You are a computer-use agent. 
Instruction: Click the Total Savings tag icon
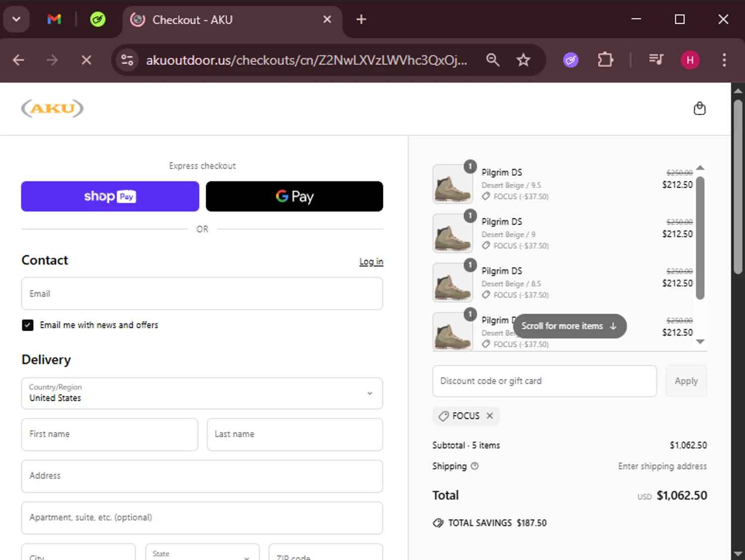tap(438, 523)
